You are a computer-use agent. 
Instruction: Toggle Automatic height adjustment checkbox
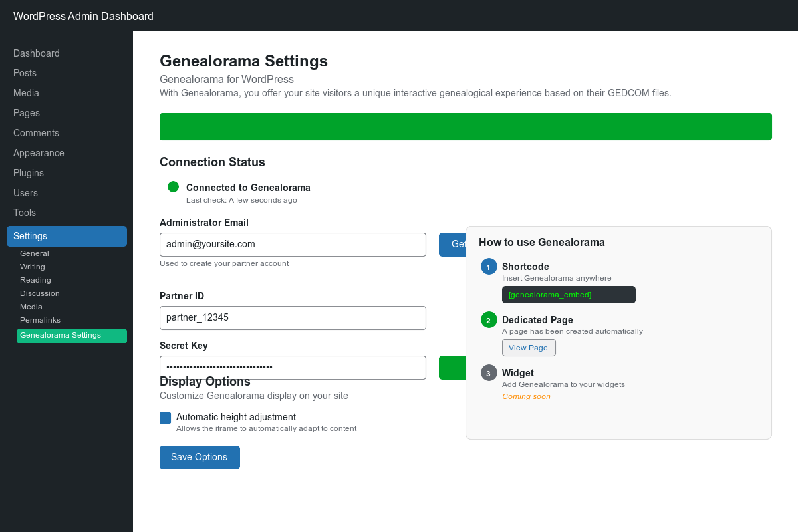tap(166, 418)
